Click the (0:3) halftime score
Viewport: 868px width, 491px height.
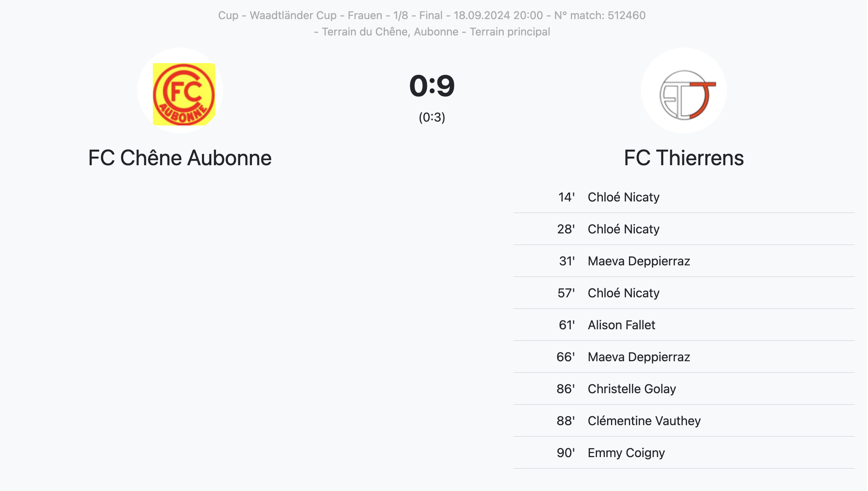(x=432, y=117)
